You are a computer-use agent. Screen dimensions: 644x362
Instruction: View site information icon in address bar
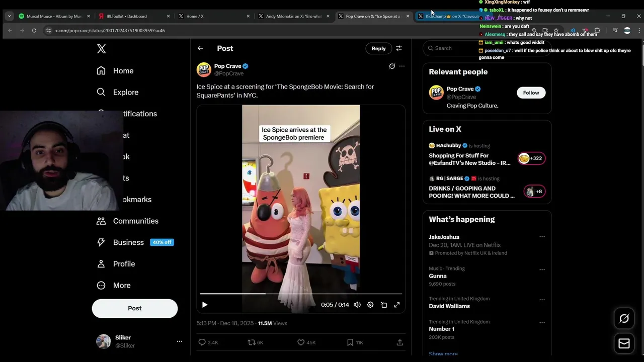(48, 31)
